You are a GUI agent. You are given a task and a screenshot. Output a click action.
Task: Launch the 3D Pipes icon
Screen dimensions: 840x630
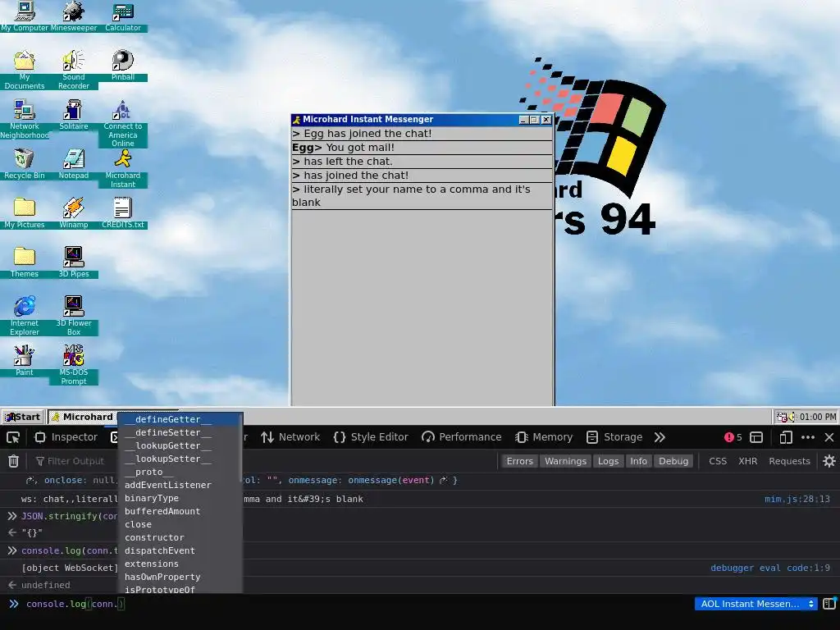tap(73, 262)
